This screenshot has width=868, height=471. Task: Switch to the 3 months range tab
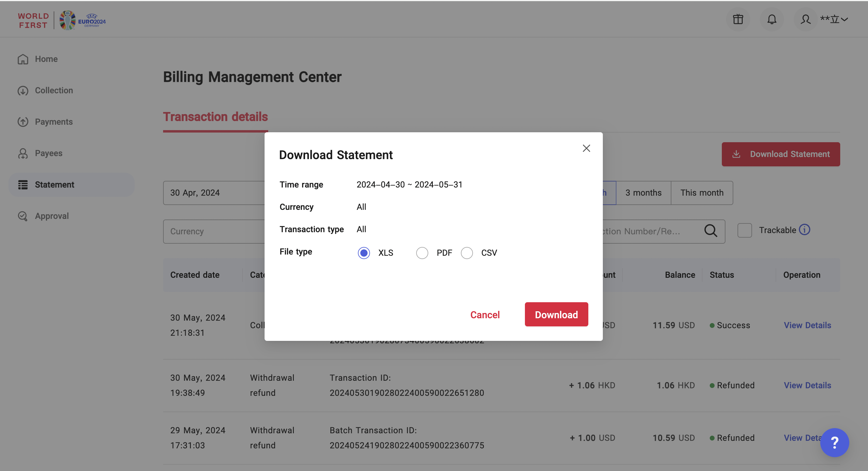pos(643,193)
